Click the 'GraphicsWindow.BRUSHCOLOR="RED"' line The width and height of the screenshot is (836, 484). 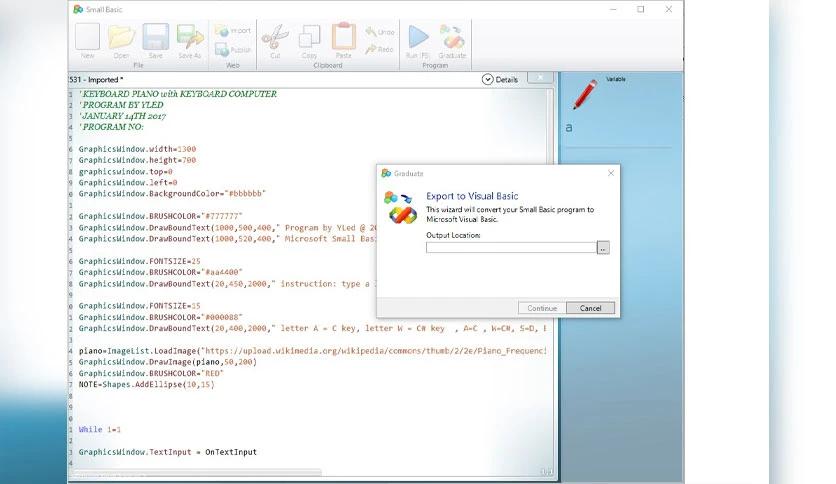click(151, 373)
